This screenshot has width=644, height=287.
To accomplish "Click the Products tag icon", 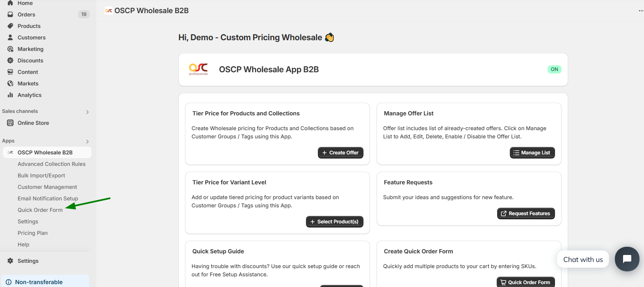I will pyautogui.click(x=10, y=26).
